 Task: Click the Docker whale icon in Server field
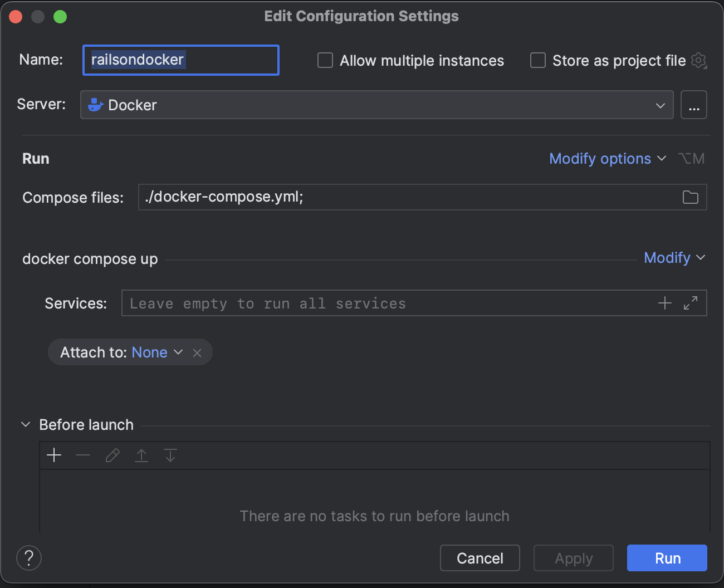[x=95, y=105]
